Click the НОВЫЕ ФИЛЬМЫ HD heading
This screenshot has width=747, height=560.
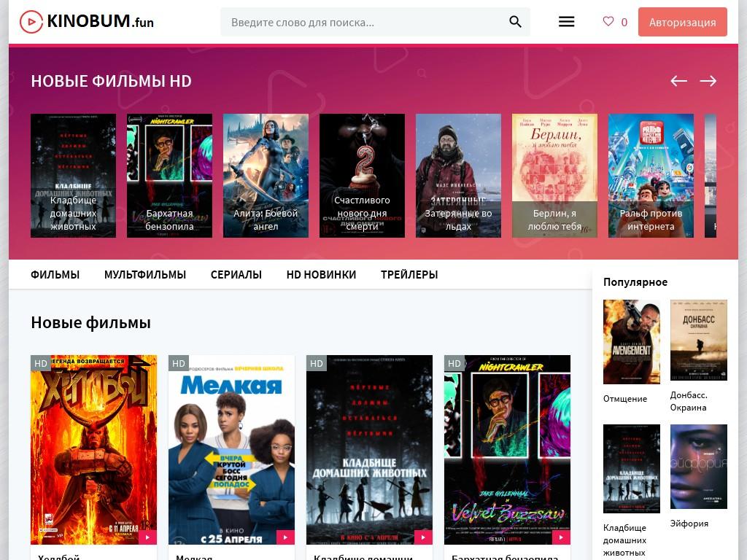point(111,81)
